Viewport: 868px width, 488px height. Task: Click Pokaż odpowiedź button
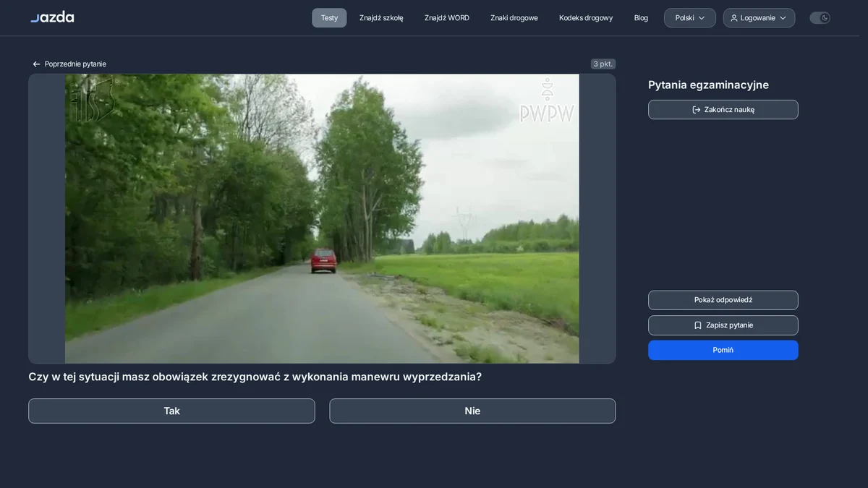[x=723, y=300]
